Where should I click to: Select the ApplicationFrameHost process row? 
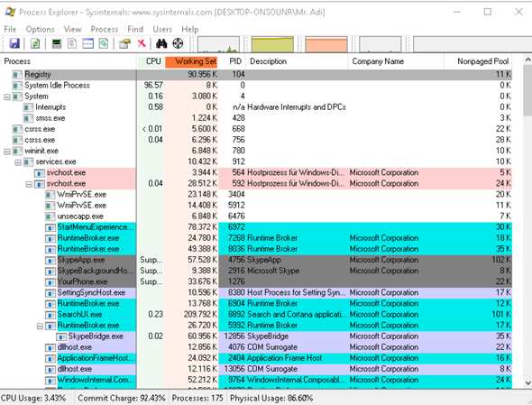[256, 358]
